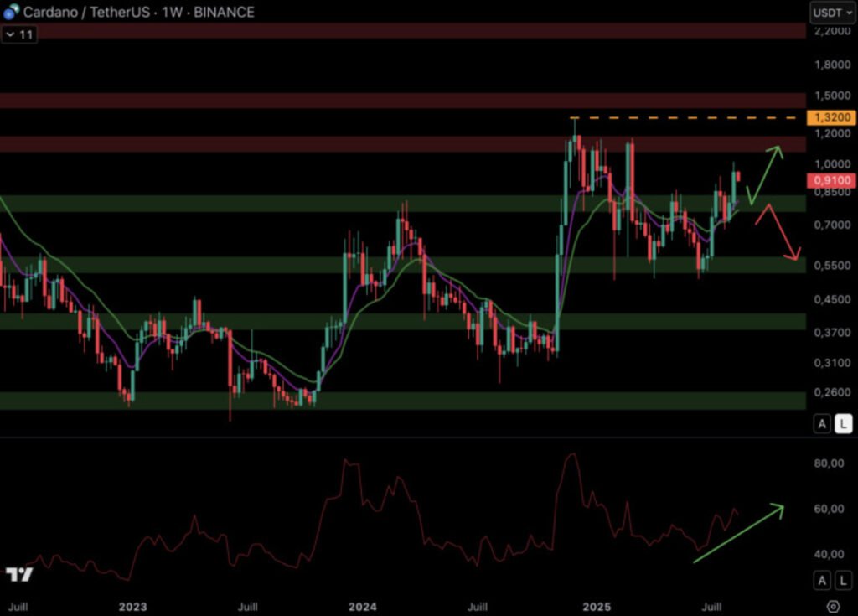Click the 2,2000 price scale label

(x=830, y=31)
